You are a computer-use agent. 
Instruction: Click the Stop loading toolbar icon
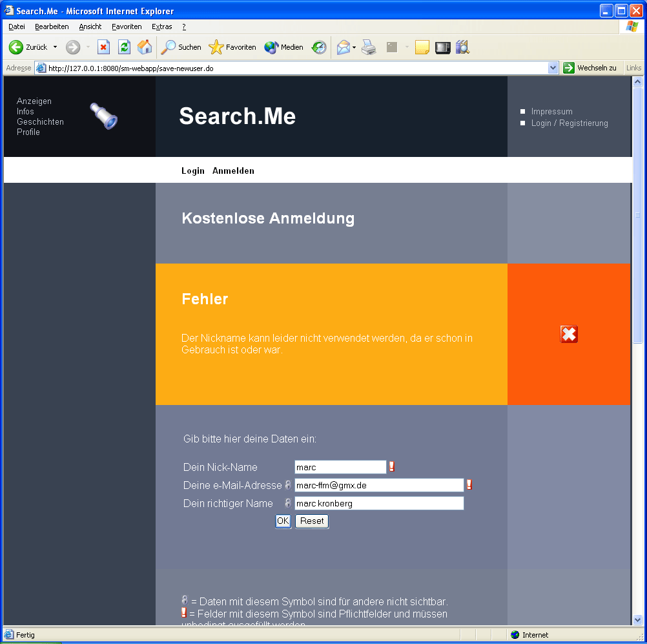tap(103, 47)
